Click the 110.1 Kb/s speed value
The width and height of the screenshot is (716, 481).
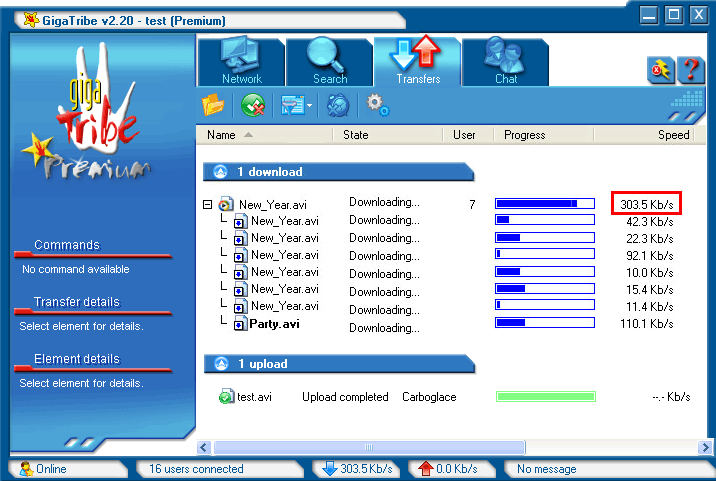coord(646,323)
